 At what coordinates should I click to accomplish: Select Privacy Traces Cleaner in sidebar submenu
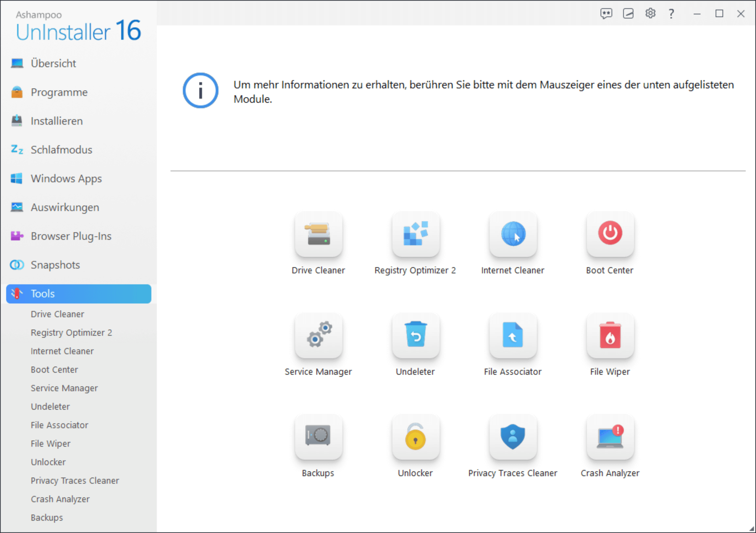click(75, 480)
